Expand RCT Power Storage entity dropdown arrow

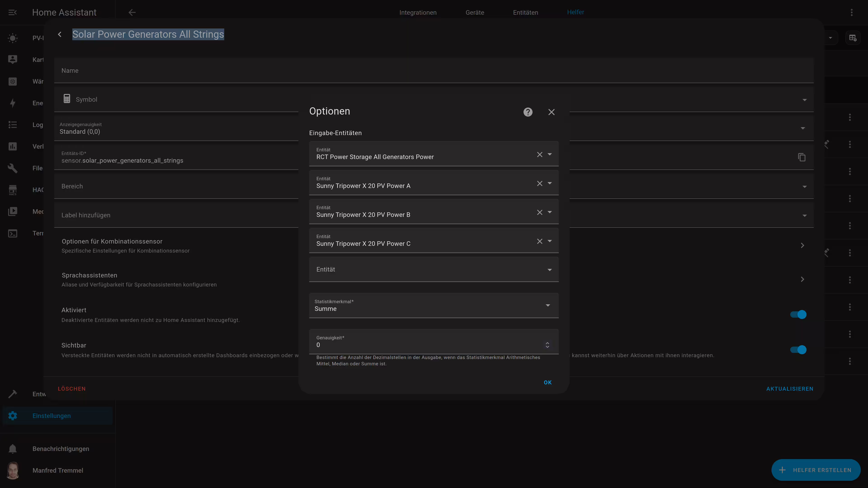(550, 154)
